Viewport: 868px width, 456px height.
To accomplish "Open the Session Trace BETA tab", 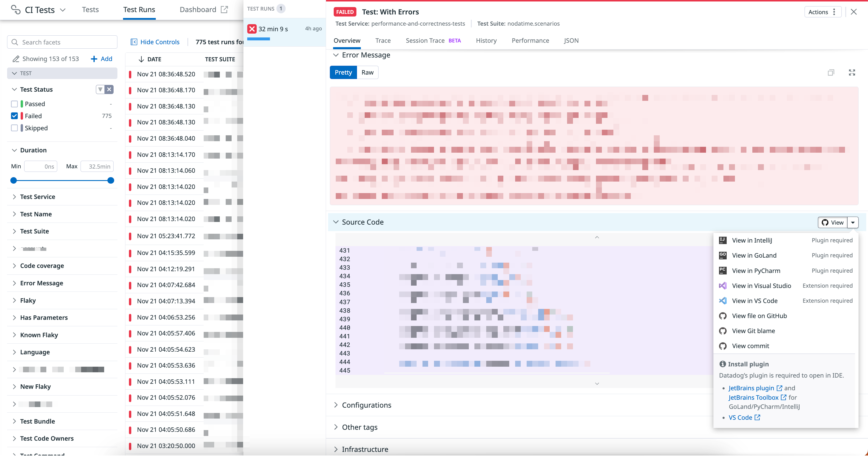I will click(433, 40).
